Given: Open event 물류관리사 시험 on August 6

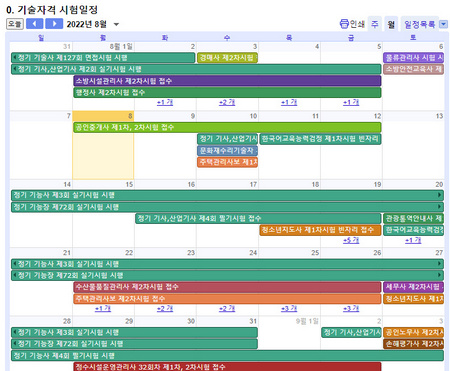Looking at the screenshot, I should [413, 58].
